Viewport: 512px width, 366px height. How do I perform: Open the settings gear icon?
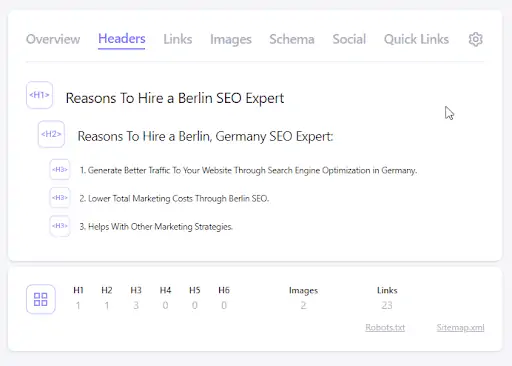pos(476,39)
